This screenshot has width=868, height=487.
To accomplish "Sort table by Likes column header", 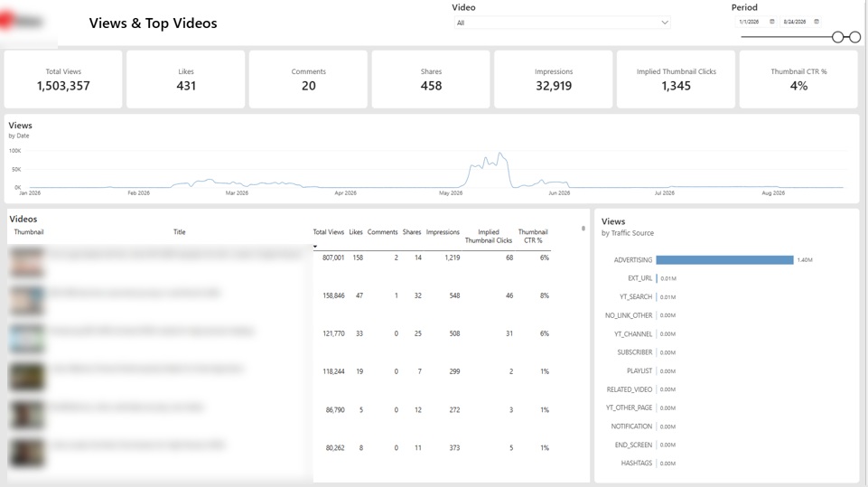I will pos(355,232).
